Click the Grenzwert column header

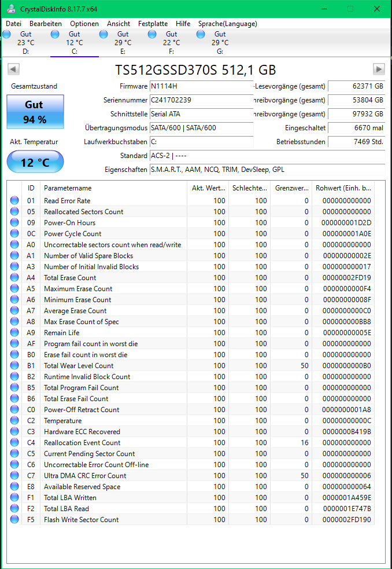pyautogui.click(x=291, y=188)
